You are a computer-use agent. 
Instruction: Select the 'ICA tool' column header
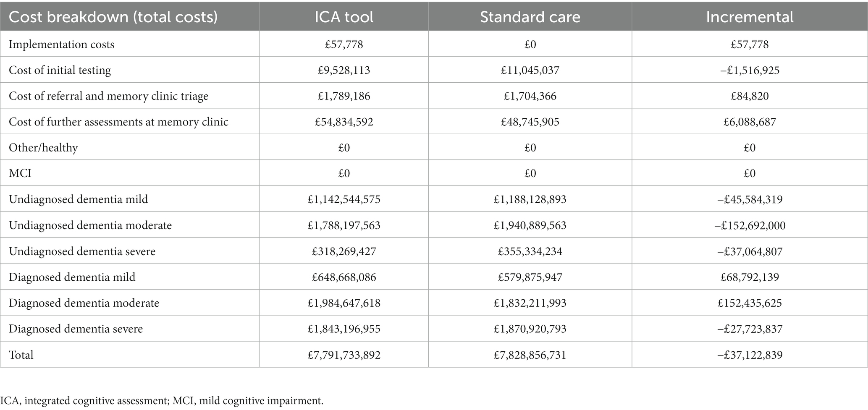[344, 17]
